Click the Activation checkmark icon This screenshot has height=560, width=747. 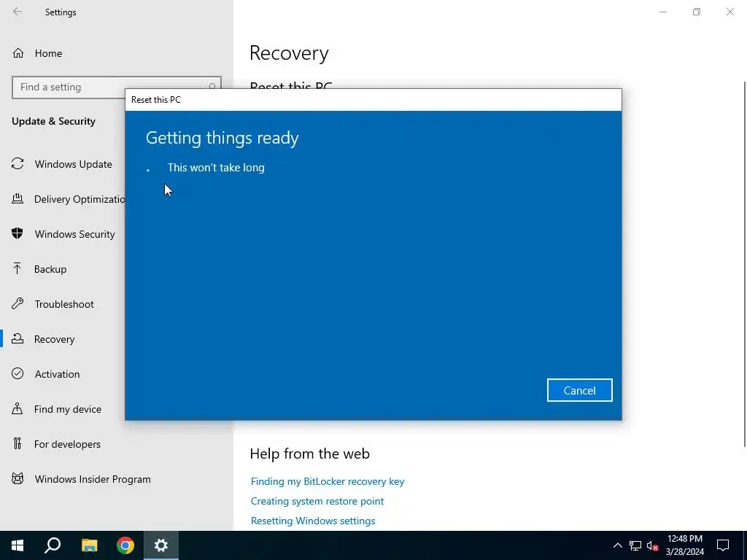18,374
